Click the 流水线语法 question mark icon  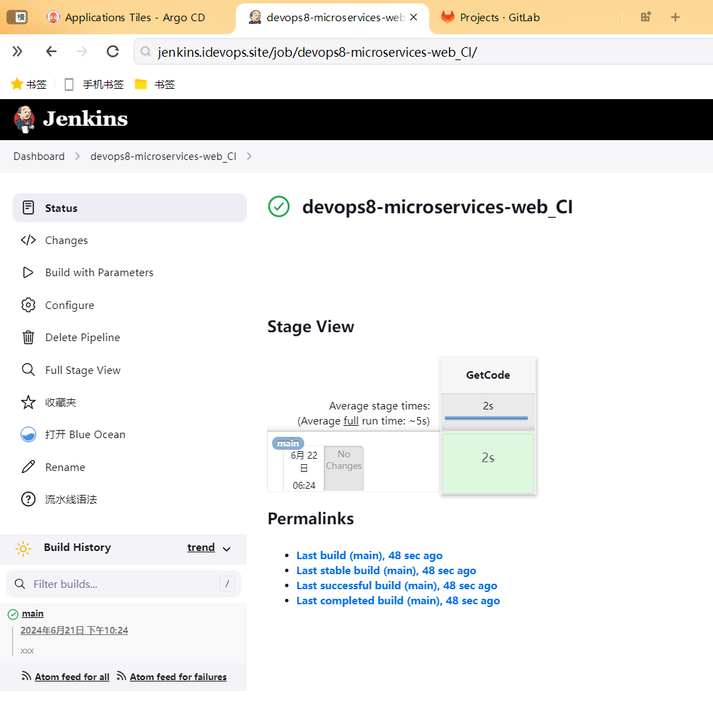[28, 500]
